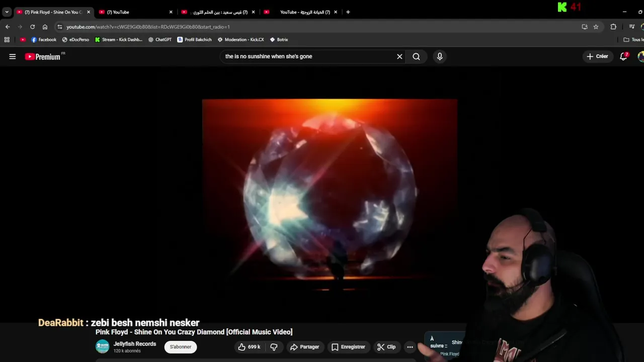Open the Facebook bookmark

[x=44, y=40]
